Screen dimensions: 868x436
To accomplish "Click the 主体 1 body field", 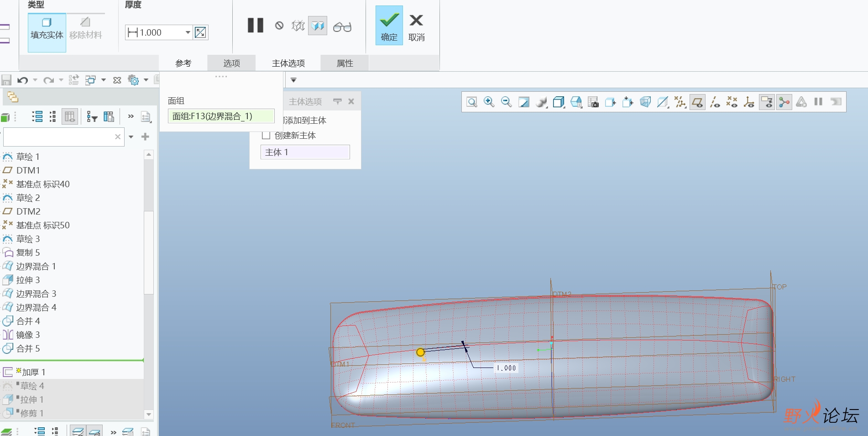I will pyautogui.click(x=305, y=152).
